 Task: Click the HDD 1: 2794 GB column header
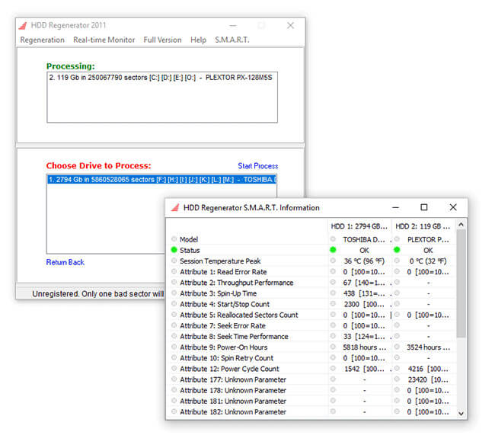click(x=359, y=226)
